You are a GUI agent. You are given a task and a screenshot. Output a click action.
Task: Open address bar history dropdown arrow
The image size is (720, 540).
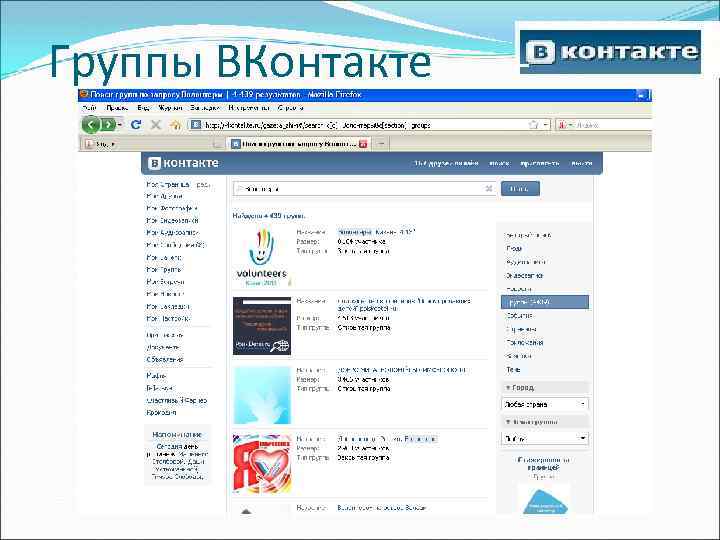(546, 124)
